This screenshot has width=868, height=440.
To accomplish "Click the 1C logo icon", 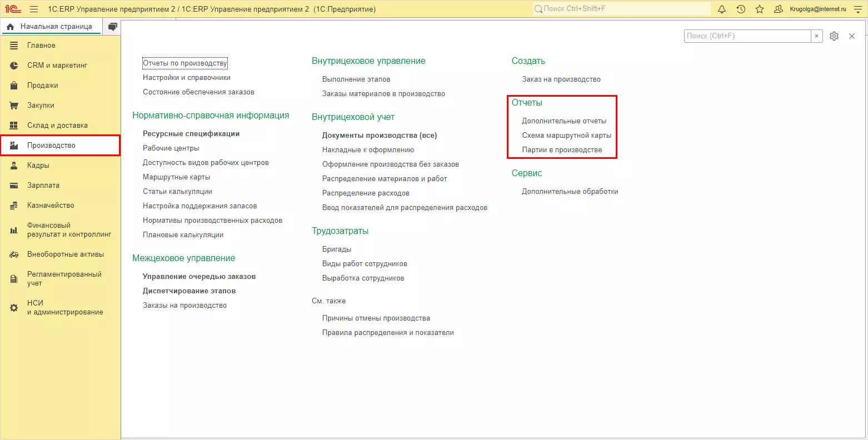I will (x=13, y=9).
